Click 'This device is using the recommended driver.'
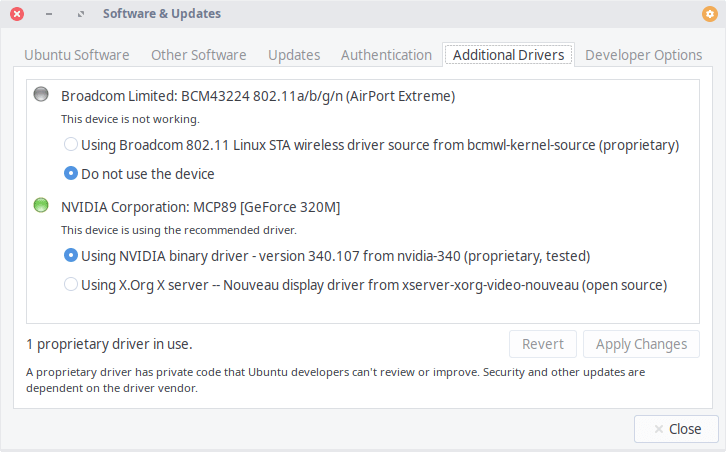This screenshot has height=452, width=726. [179, 230]
